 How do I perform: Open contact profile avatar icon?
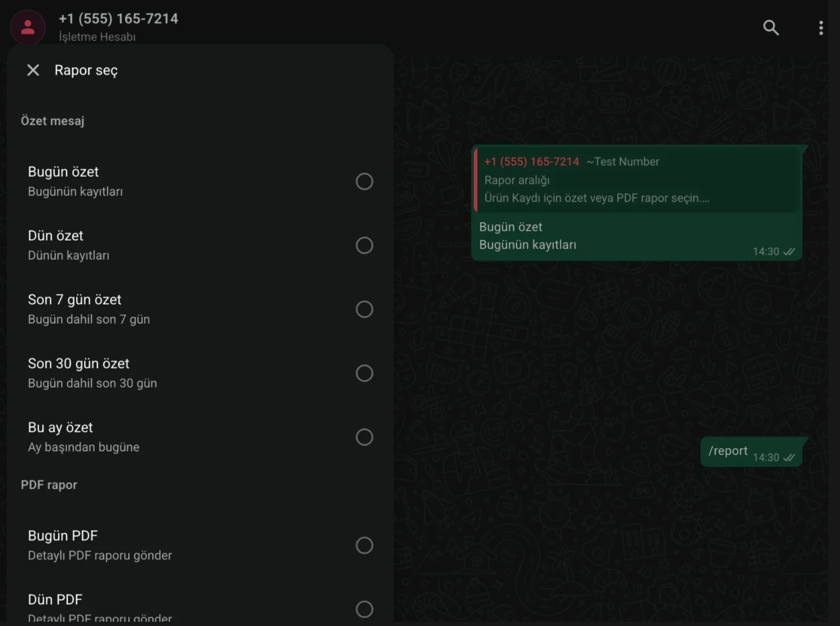(28, 27)
